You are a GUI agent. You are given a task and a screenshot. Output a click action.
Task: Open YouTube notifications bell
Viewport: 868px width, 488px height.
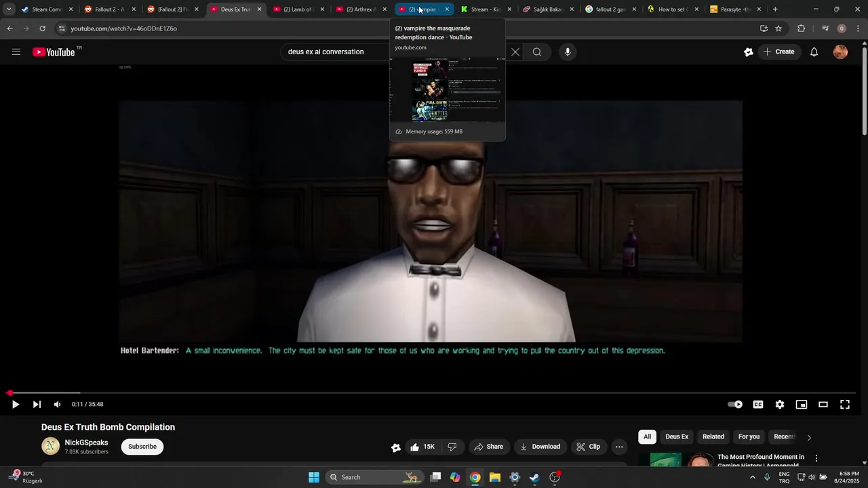(x=814, y=52)
